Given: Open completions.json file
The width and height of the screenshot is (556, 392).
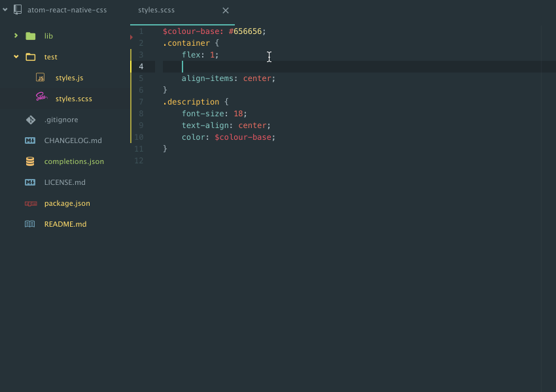Looking at the screenshot, I should pos(74,161).
